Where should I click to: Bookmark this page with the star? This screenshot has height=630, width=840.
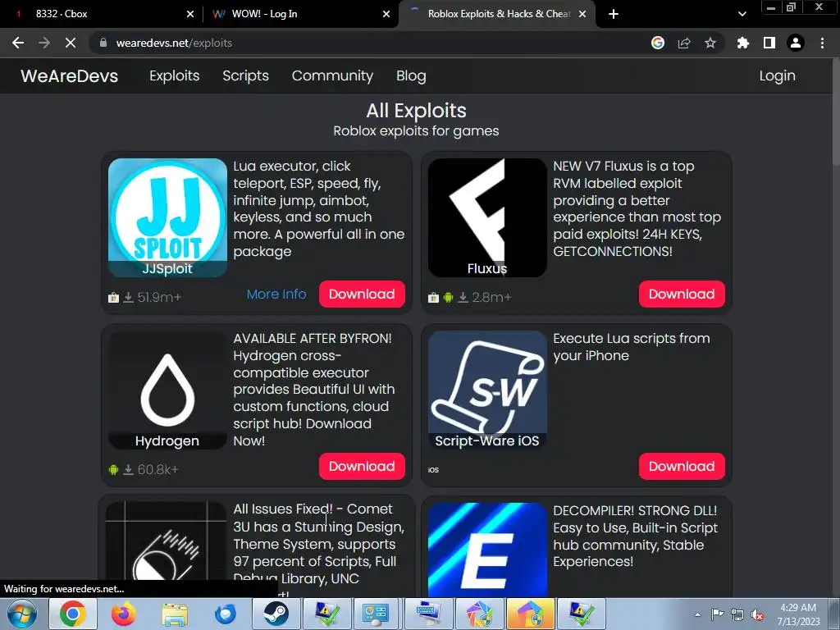(x=710, y=43)
